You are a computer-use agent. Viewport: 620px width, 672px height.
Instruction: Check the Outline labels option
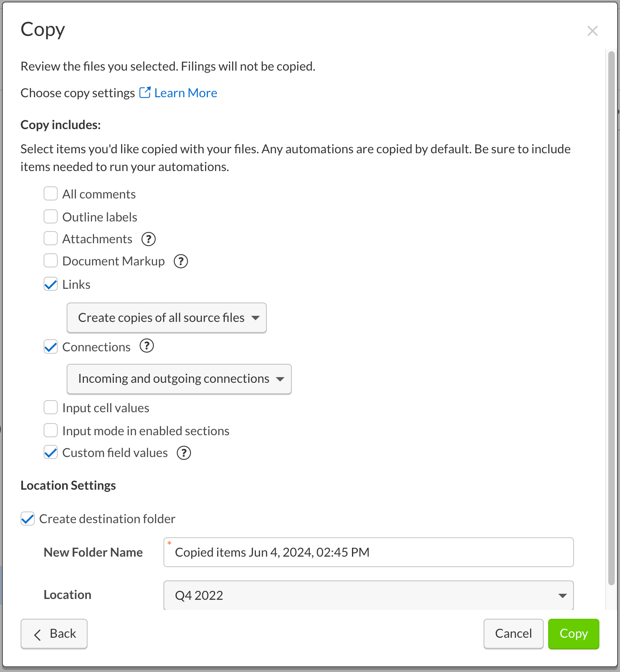click(x=50, y=217)
